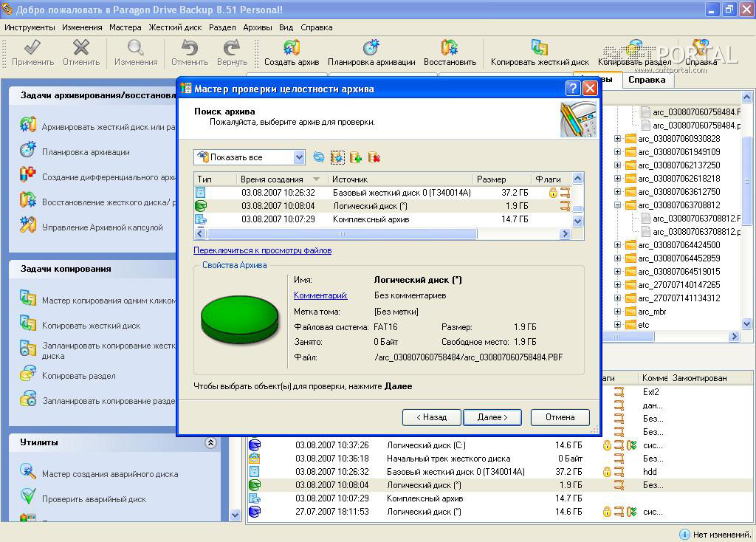Click the wizard's database icon with blue star

click(337, 157)
